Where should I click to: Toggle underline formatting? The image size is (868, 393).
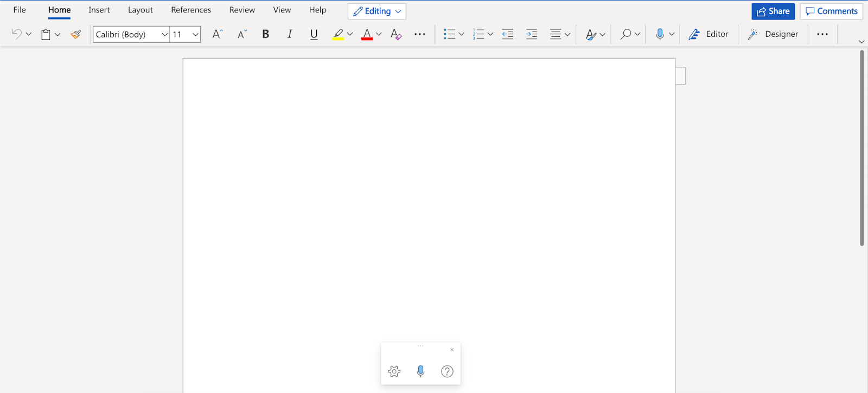(x=314, y=34)
